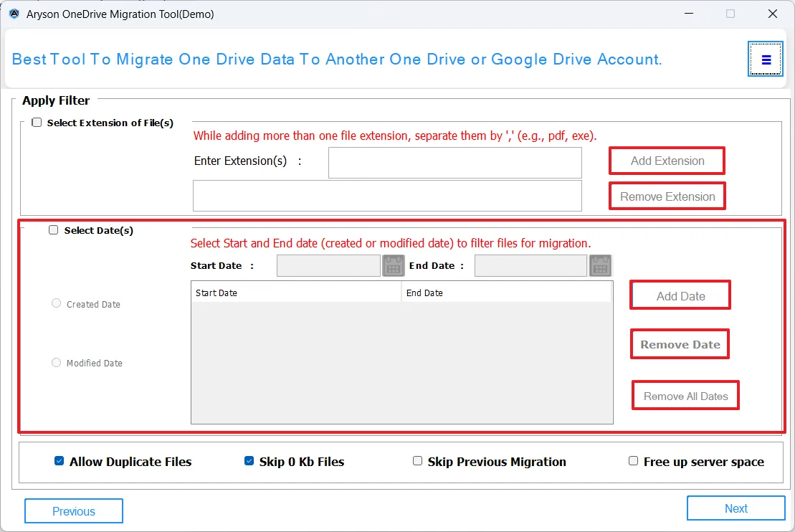The width and height of the screenshot is (795, 532).
Task: Enable Skip Previous Migration checkbox
Action: [417, 461]
